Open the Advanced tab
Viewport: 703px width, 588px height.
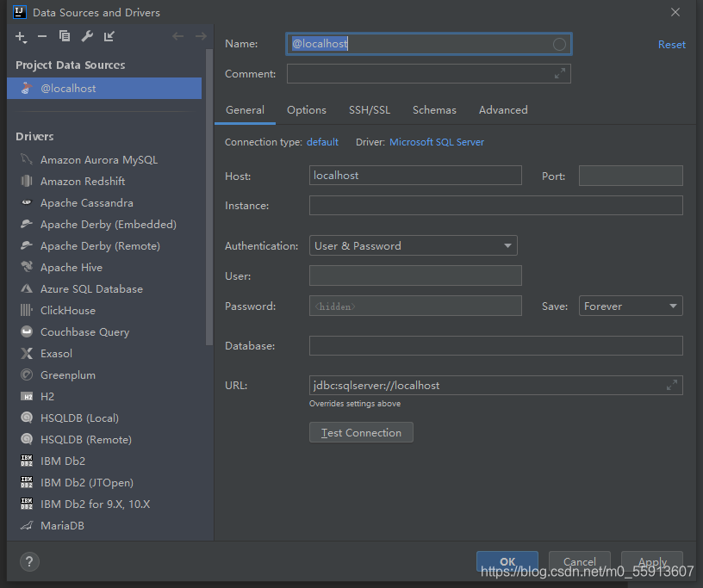click(503, 110)
